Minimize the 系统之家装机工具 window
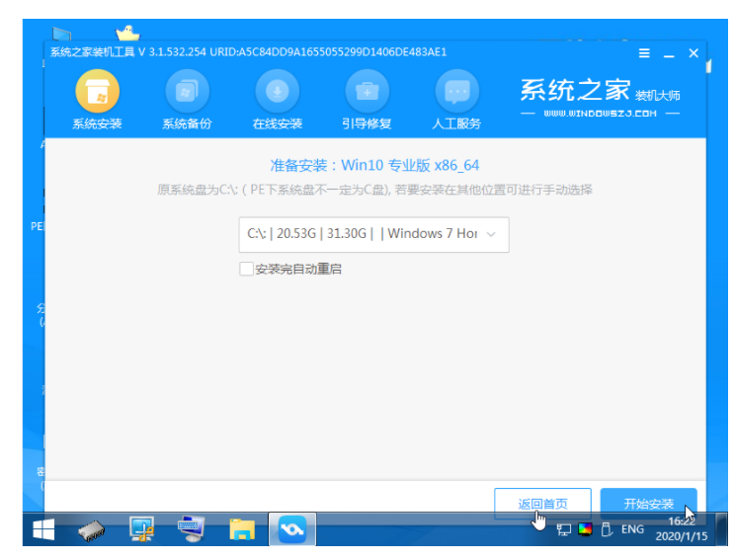Viewport: 735px width, 560px height. point(669,54)
